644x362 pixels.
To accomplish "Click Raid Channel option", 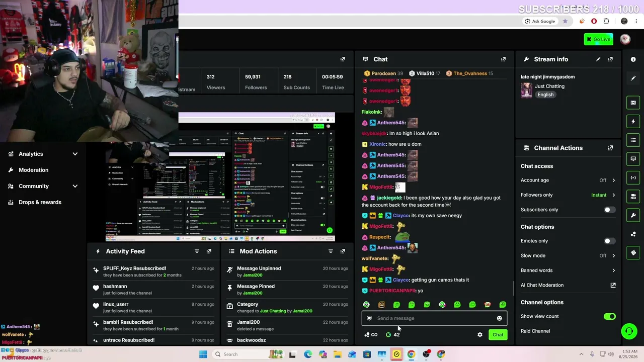I will pyautogui.click(x=535, y=331).
